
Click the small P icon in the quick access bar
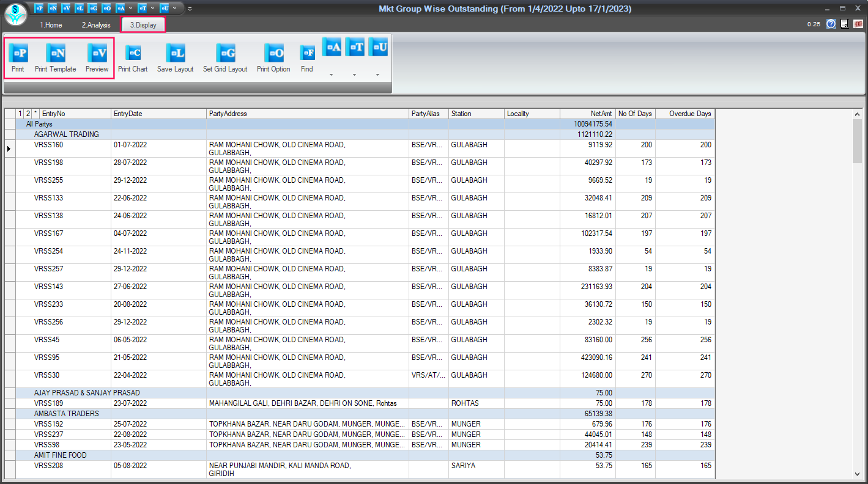pyautogui.click(x=39, y=8)
